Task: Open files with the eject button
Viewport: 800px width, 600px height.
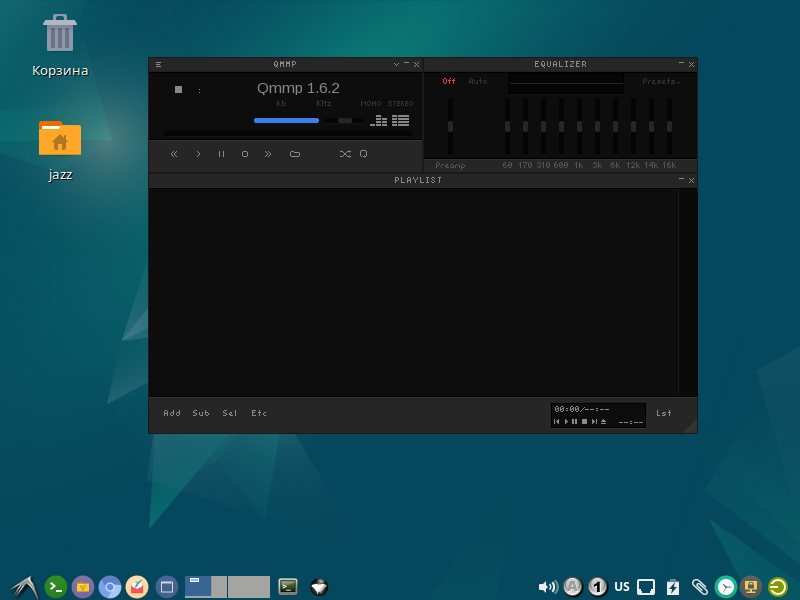Action: click(295, 154)
